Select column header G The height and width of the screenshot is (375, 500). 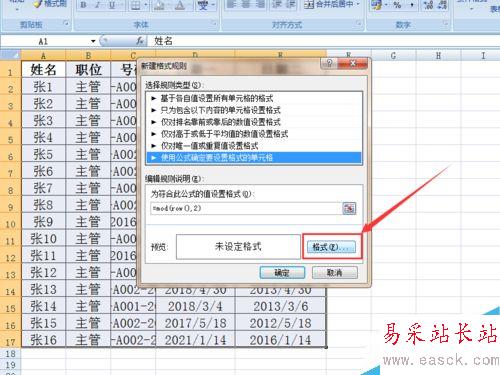coord(394,55)
